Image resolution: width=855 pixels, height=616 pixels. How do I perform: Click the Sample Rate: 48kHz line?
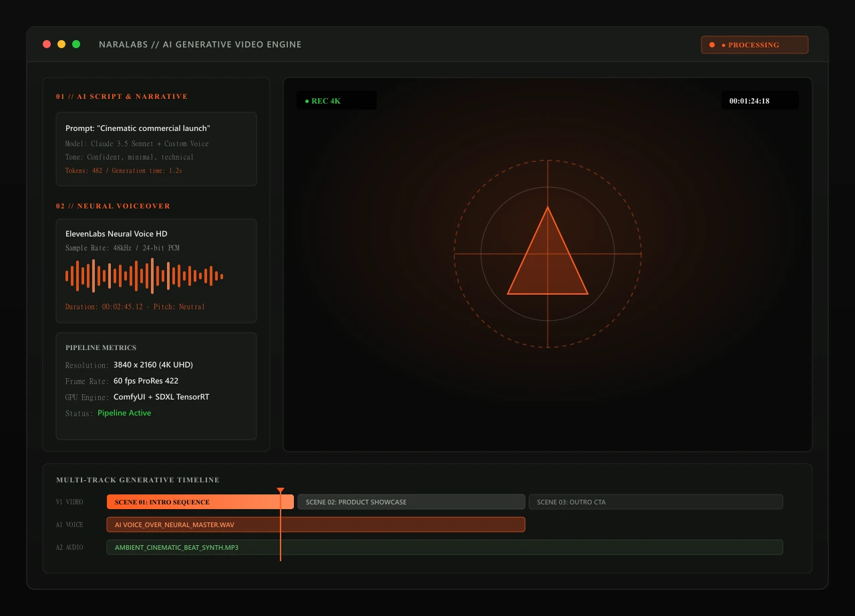(x=122, y=248)
